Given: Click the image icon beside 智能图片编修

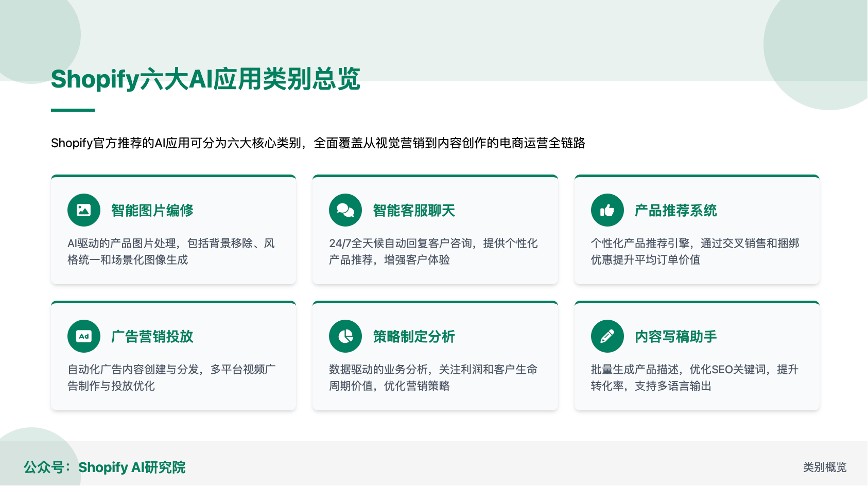Looking at the screenshot, I should click(84, 210).
